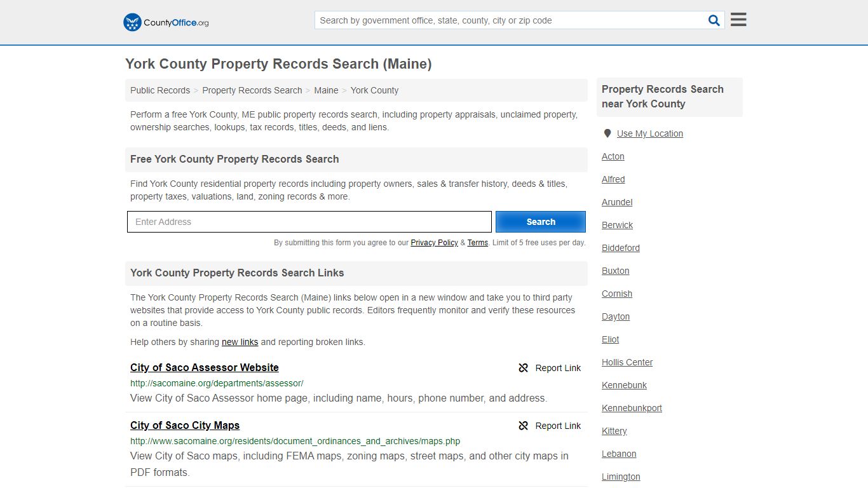
Task: Select the York County breadcrumb
Action: (x=374, y=90)
